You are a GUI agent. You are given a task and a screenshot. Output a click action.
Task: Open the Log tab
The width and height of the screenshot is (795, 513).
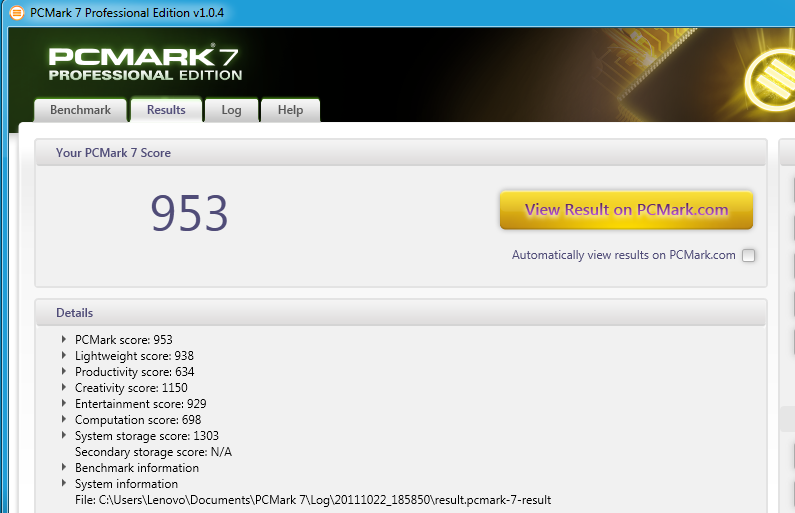click(x=231, y=110)
